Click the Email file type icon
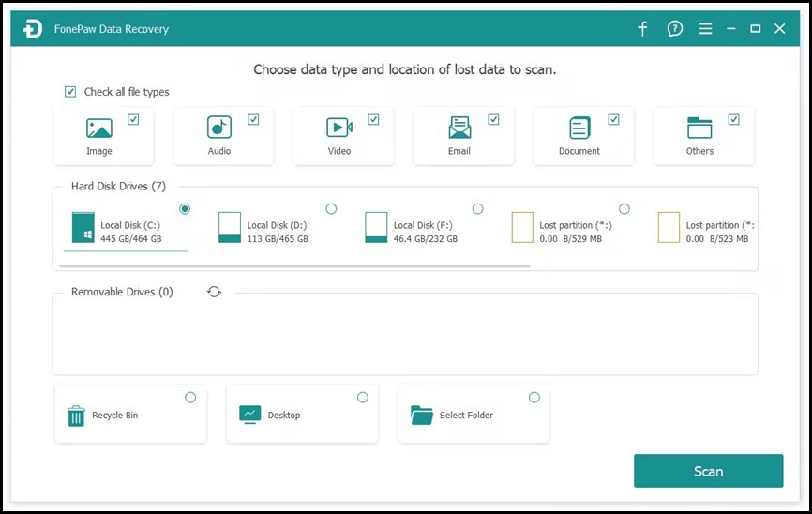The image size is (812, 514). point(459,128)
